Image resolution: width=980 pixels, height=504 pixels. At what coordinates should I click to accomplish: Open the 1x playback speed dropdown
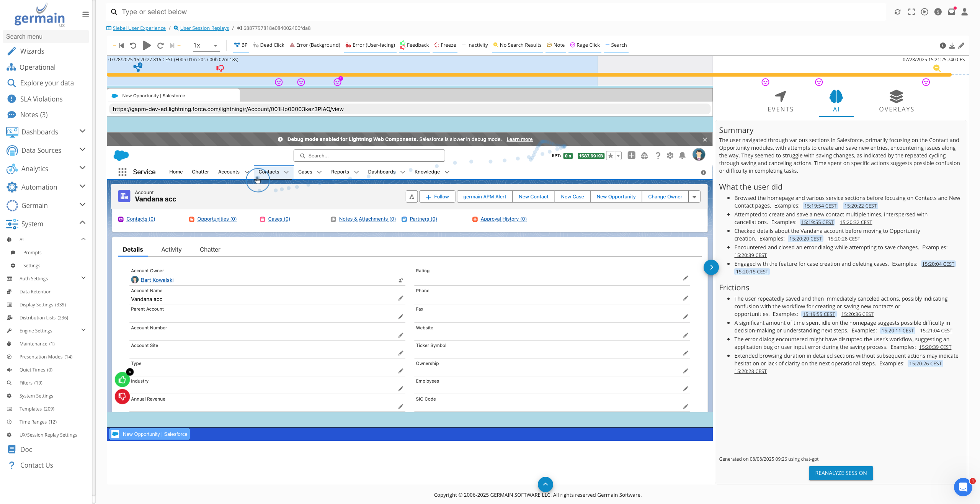click(206, 46)
